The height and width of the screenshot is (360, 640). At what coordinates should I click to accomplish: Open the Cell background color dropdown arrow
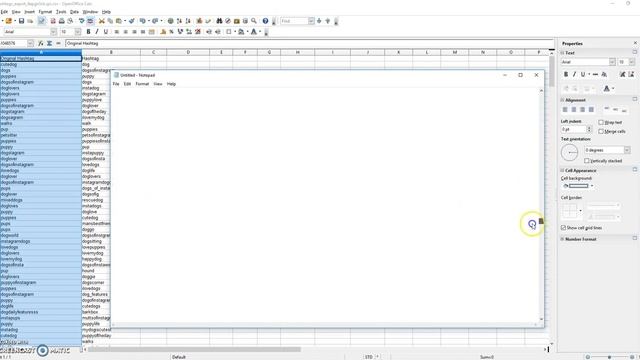tap(592, 186)
